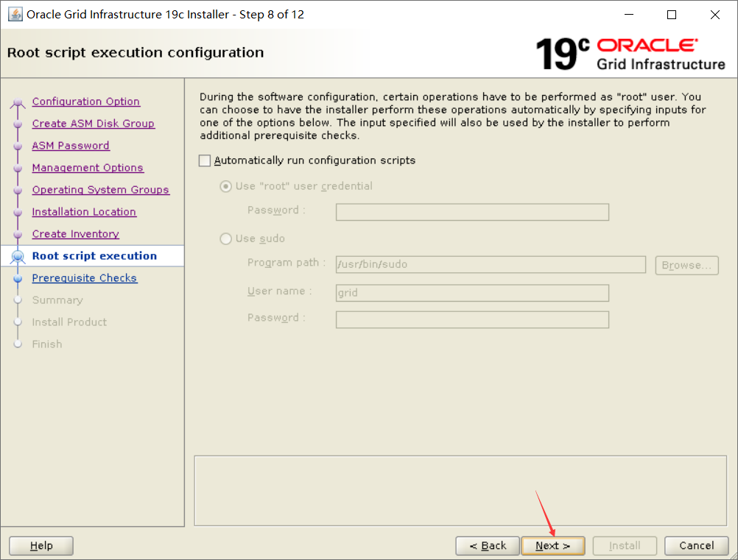The image size is (738, 560).
Task: Select Use "root" user credential radio button
Action: 226,187
